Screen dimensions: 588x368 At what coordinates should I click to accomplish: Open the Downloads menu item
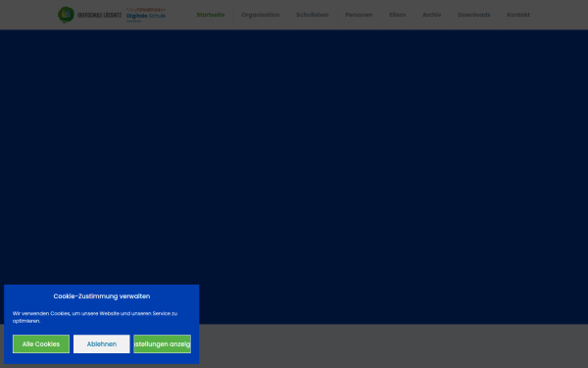pos(474,15)
